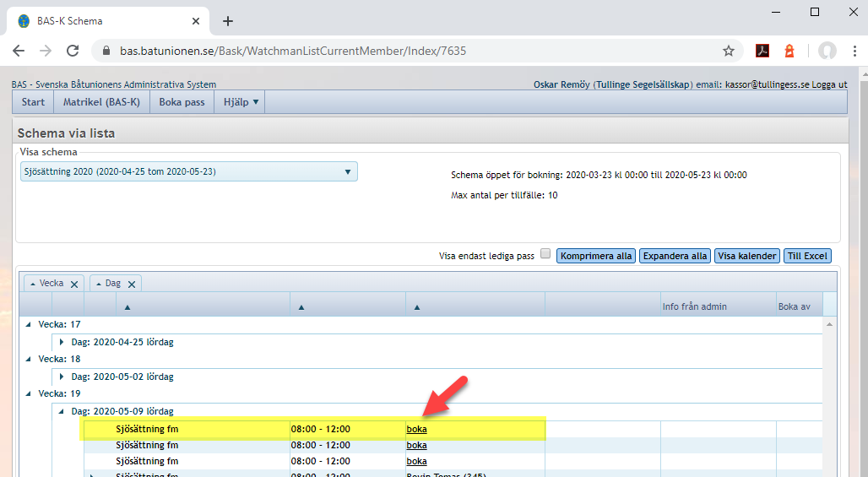
Task: Open Matrikel (BAS-K) menu item
Action: click(x=102, y=102)
